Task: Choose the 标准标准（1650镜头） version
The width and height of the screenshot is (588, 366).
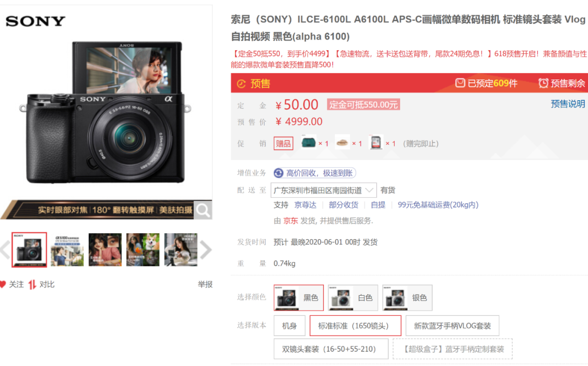Action: click(x=355, y=326)
